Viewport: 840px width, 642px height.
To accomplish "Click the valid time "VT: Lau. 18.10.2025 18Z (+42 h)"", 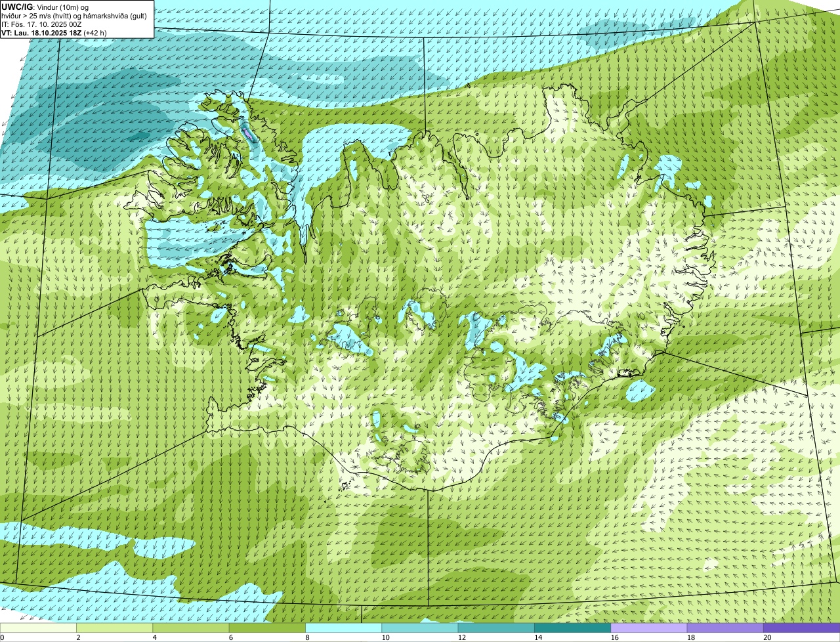I will (x=54, y=32).
